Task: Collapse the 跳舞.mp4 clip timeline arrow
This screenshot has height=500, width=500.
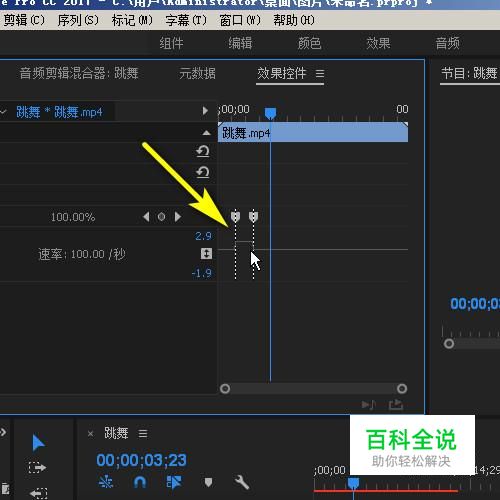Action: tap(205, 111)
